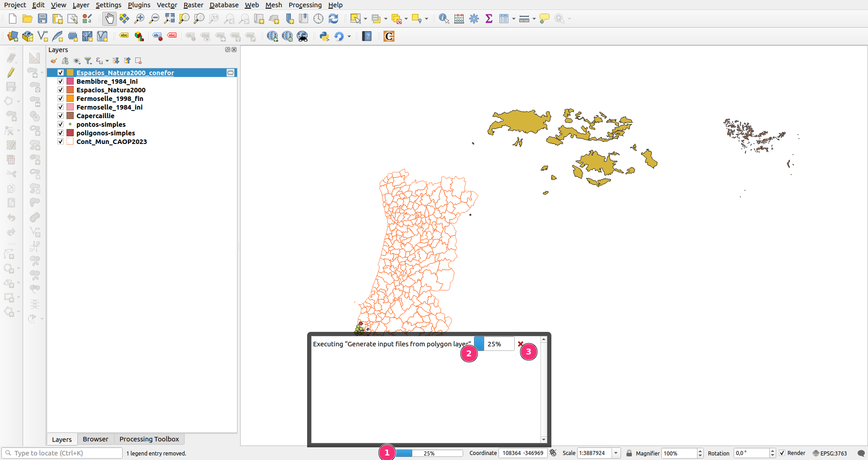Image resolution: width=868 pixels, height=460 pixels.
Task: Expand the attribute table dropdown arrow
Action: [x=514, y=19]
